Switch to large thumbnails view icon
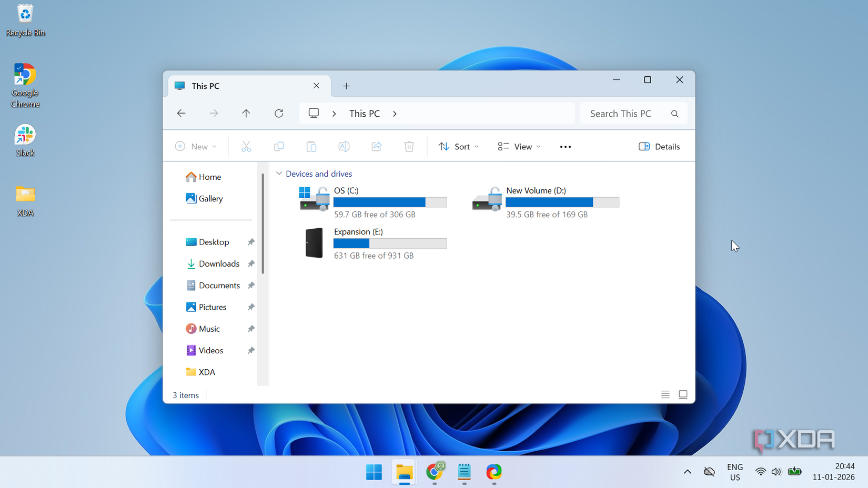Image resolution: width=868 pixels, height=488 pixels. coord(683,394)
